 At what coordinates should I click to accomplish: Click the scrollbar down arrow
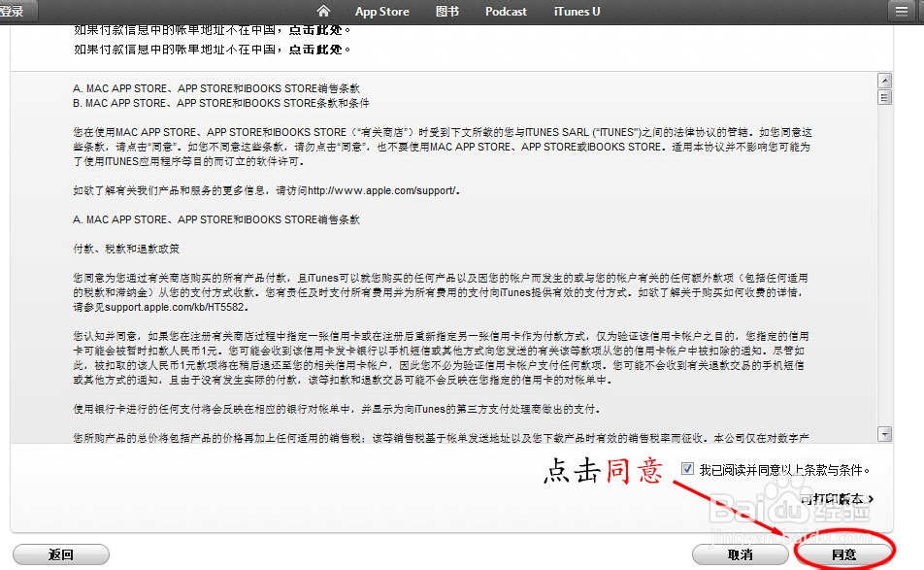coord(884,433)
